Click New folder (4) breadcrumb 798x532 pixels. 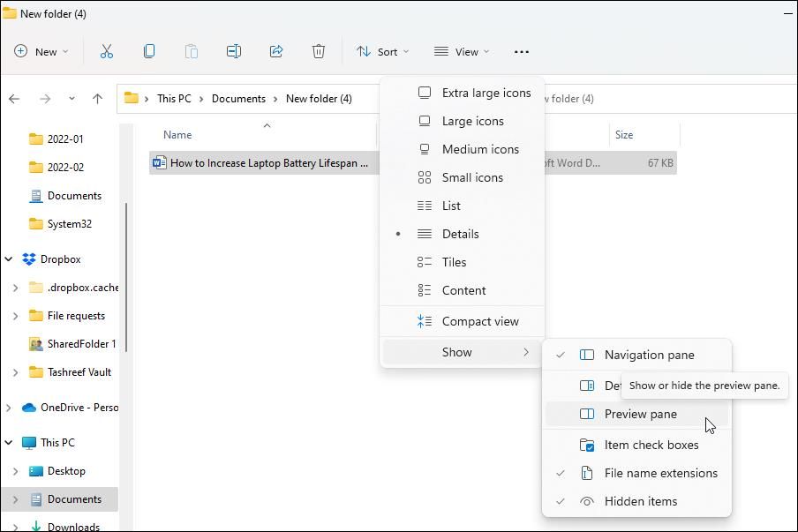coord(319,99)
